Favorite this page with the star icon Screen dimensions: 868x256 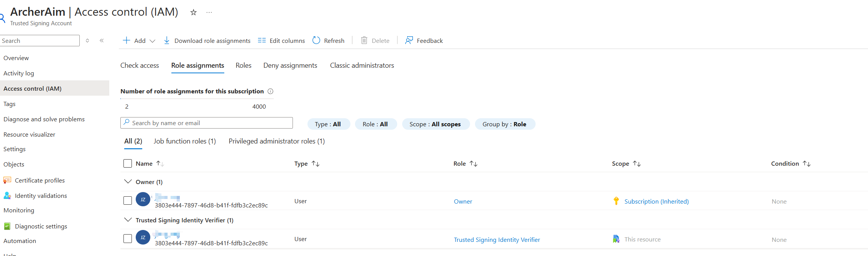click(194, 12)
